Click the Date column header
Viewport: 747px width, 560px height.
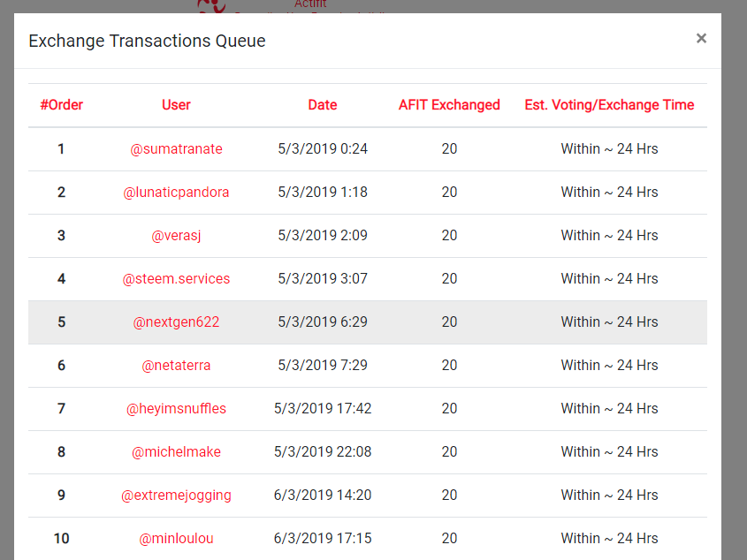pos(323,105)
